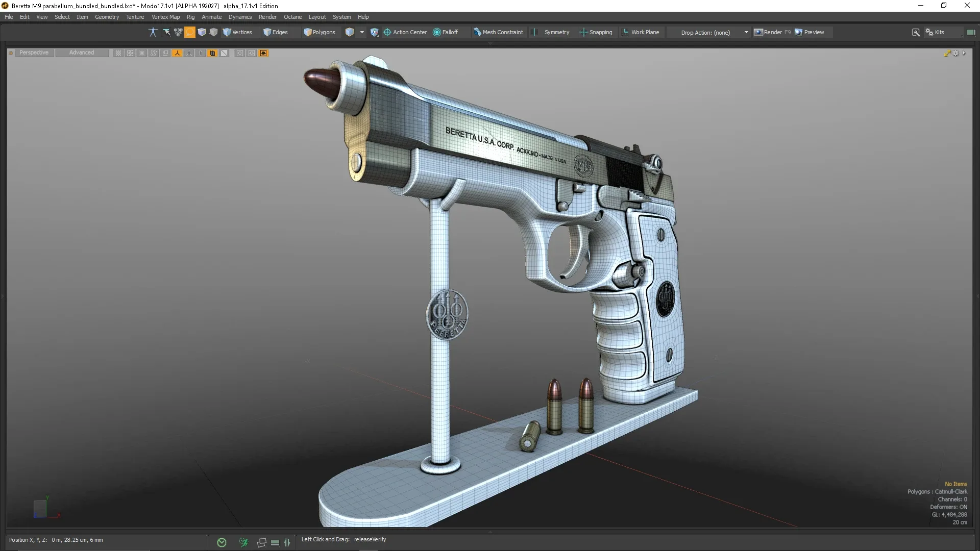Open the Geometry menu
980x551 pixels.
(x=107, y=17)
